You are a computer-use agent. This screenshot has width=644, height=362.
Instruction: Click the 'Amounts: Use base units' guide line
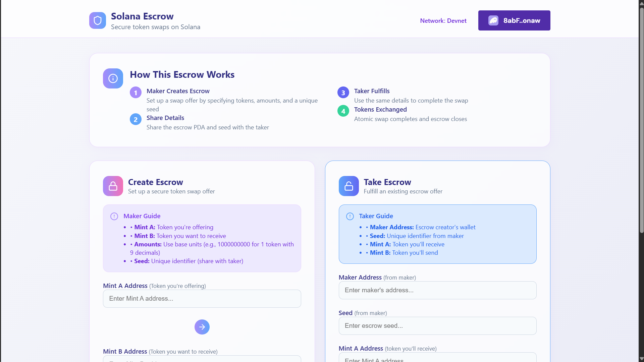(x=212, y=248)
